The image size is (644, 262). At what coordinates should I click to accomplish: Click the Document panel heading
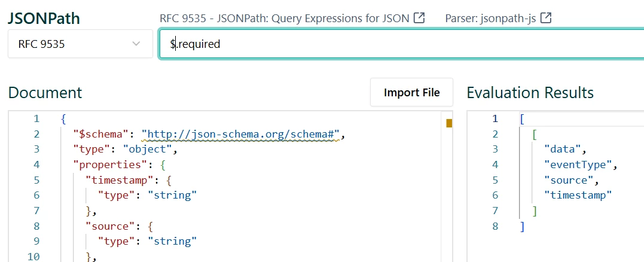coord(45,93)
